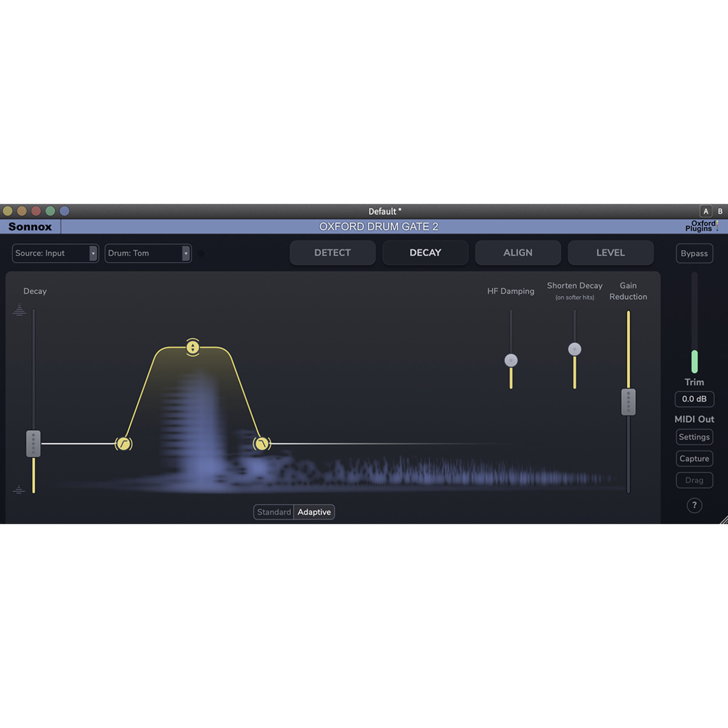Screen dimensions: 728x728
Task: Open MIDI Out Settings
Action: point(694,437)
